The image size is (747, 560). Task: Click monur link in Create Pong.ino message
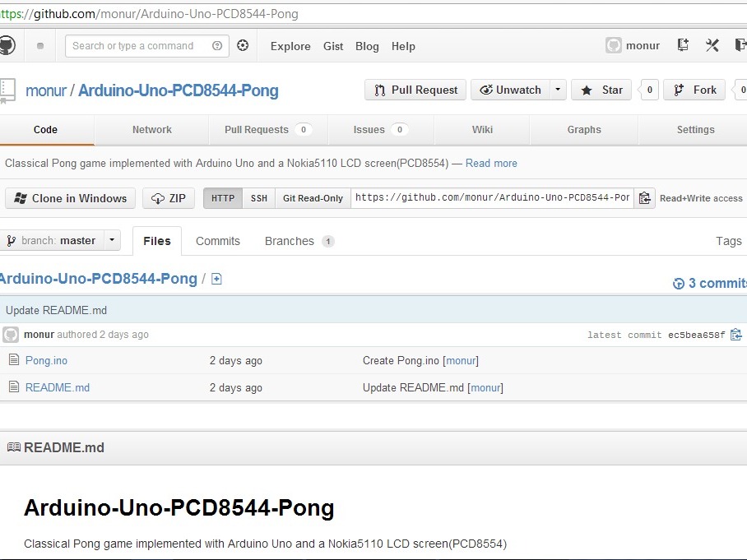pos(461,360)
